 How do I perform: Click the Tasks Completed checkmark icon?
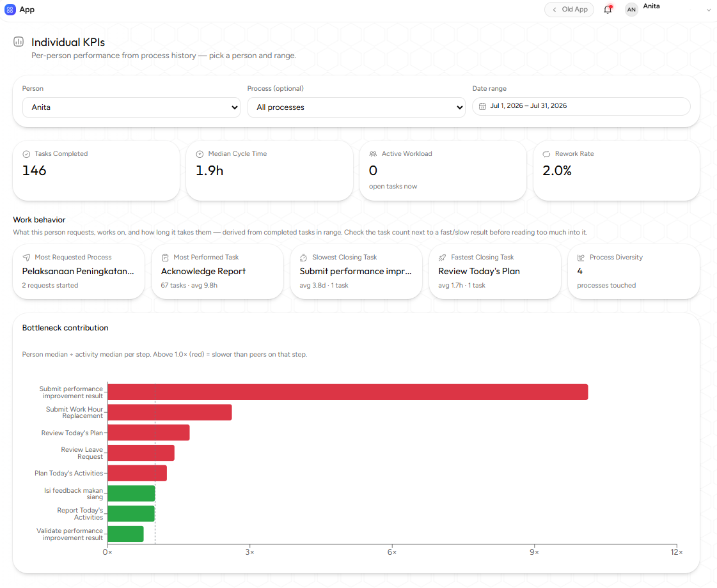pos(26,155)
